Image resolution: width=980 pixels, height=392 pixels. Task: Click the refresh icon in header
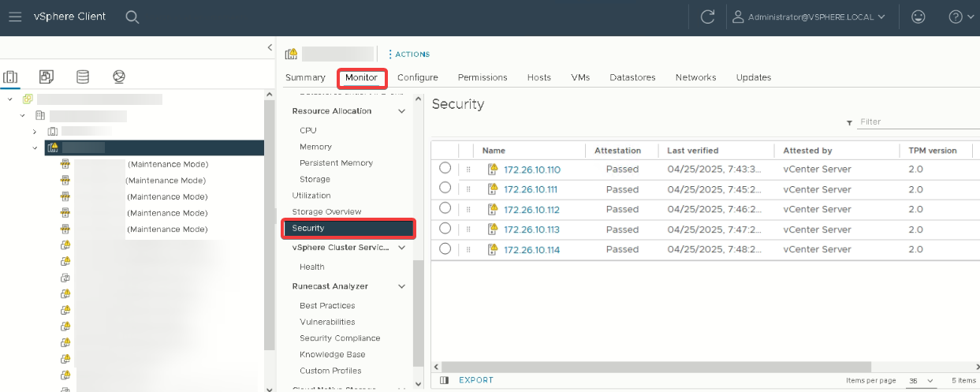(708, 17)
